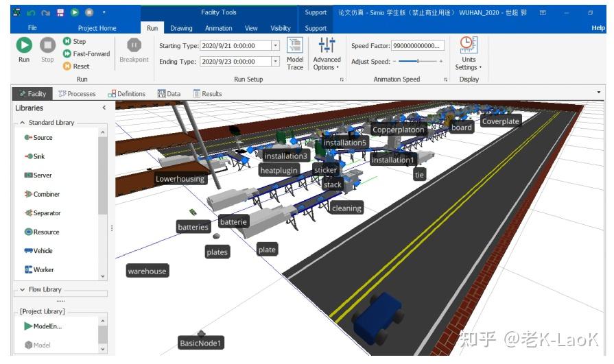Switch to the Processes tab
614x364 pixels.
point(77,94)
